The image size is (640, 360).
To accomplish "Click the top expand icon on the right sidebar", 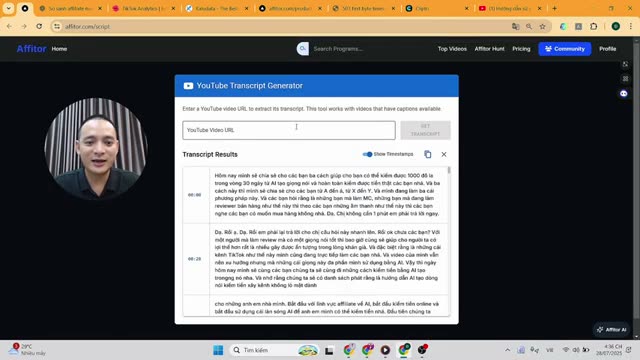I will pyautogui.click(x=625, y=64).
